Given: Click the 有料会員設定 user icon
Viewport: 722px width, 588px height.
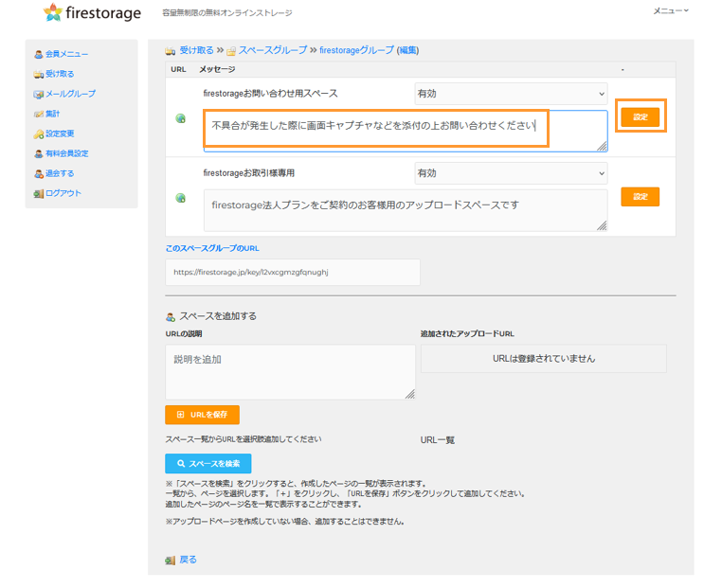Looking at the screenshot, I should click(39, 153).
